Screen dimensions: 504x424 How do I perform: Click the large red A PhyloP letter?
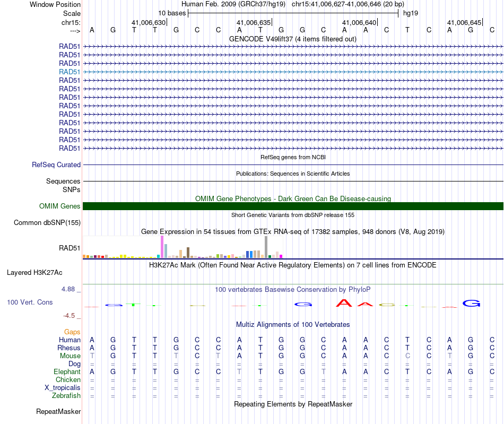point(344,303)
